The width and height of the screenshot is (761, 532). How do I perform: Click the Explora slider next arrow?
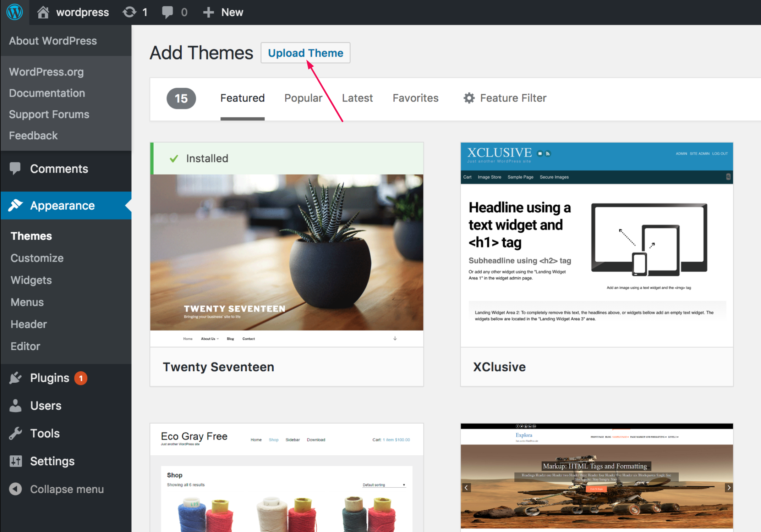tap(729, 488)
